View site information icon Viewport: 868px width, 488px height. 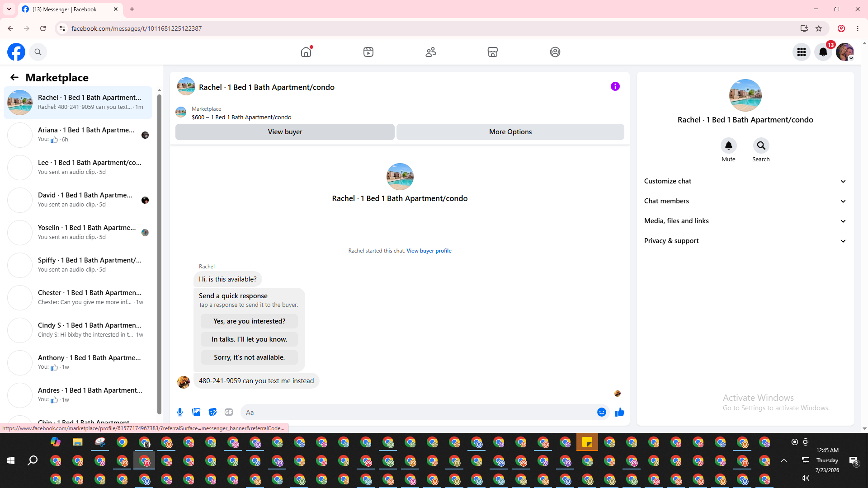pos(62,28)
